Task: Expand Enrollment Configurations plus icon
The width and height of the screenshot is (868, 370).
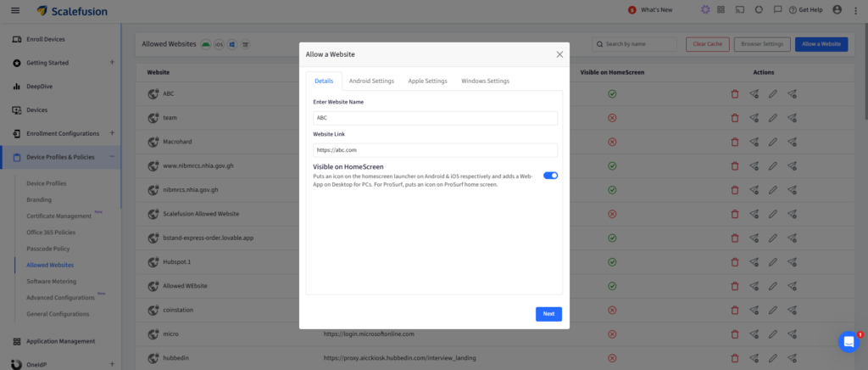Action: [x=112, y=133]
